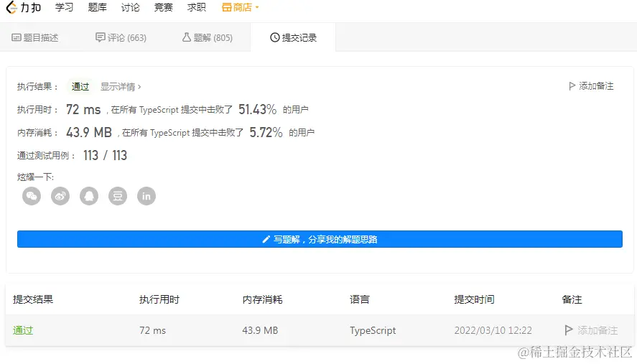The width and height of the screenshot is (637, 364).
Task: Click the blue 写题解 button
Action: tap(320, 239)
